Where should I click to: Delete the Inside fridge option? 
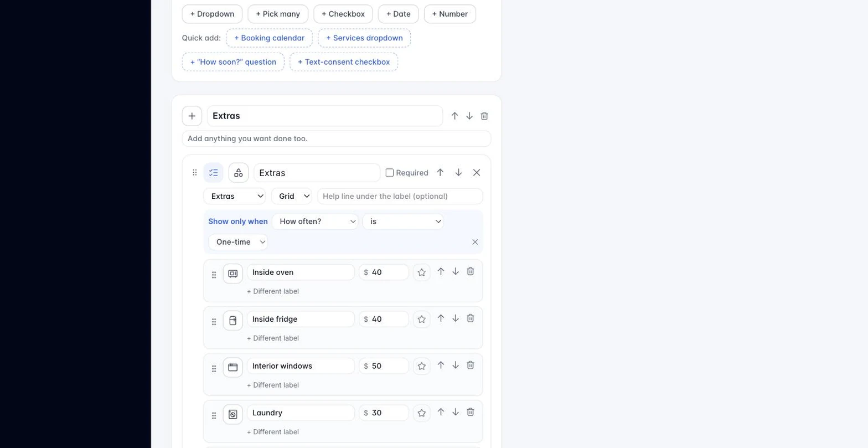[x=471, y=318]
